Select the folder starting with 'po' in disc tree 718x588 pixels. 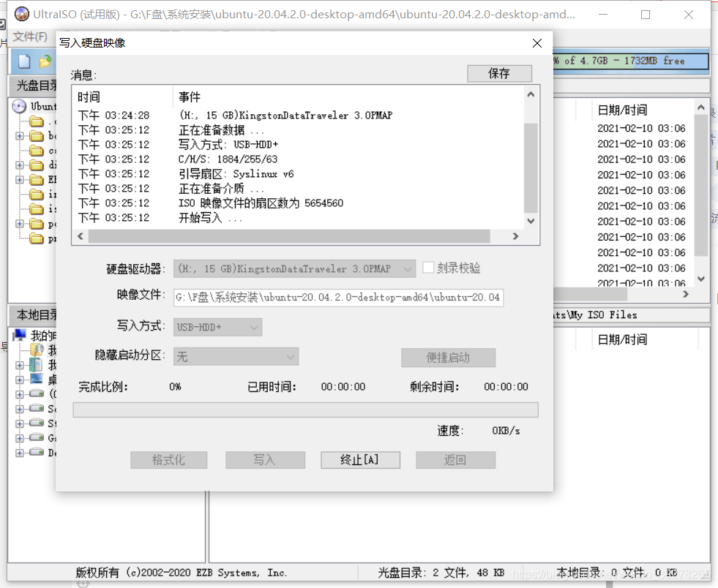pos(37,224)
